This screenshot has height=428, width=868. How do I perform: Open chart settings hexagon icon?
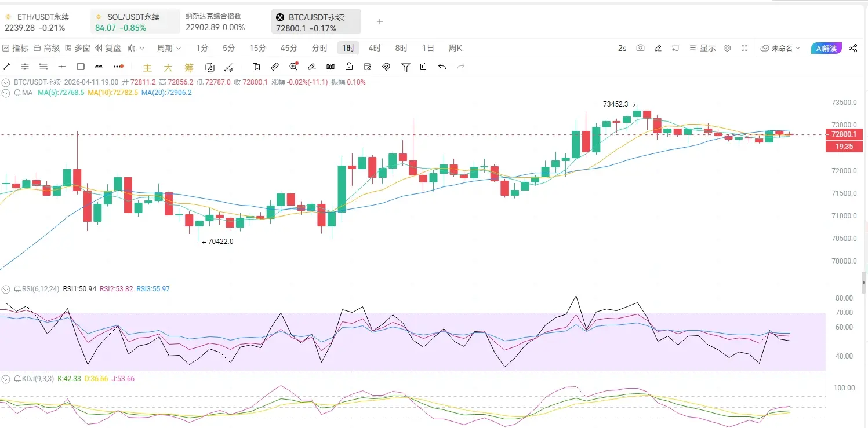point(727,48)
